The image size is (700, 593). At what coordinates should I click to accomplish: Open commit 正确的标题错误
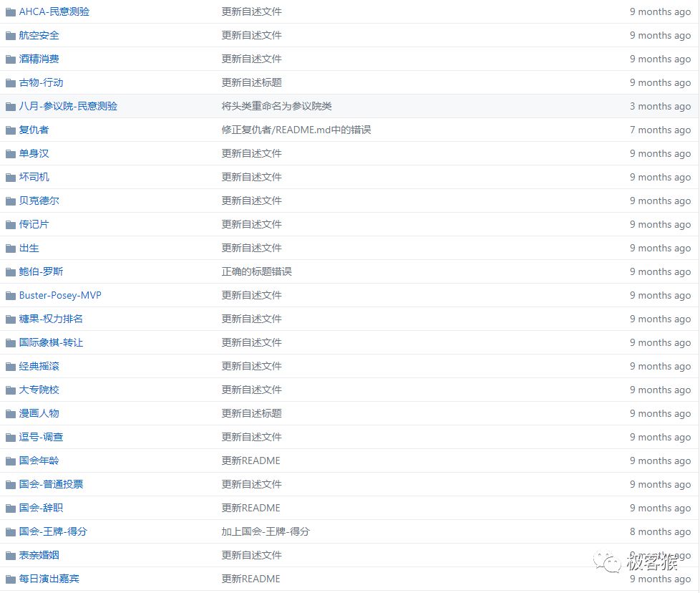(x=257, y=271)
